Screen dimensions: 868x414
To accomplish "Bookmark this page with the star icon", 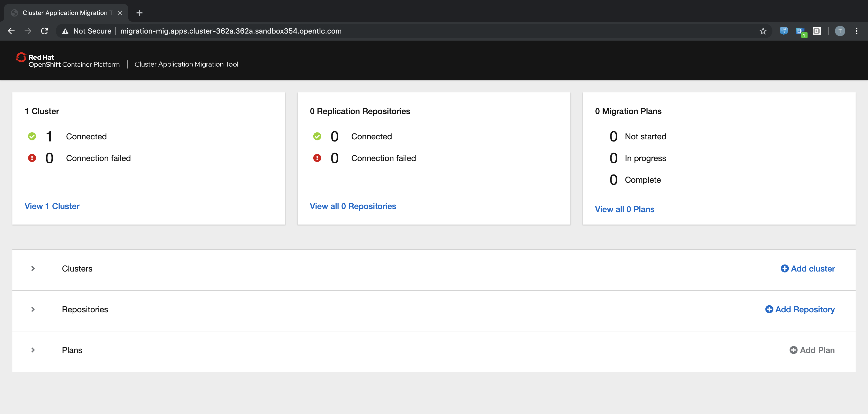I will (x=763, y=31).
